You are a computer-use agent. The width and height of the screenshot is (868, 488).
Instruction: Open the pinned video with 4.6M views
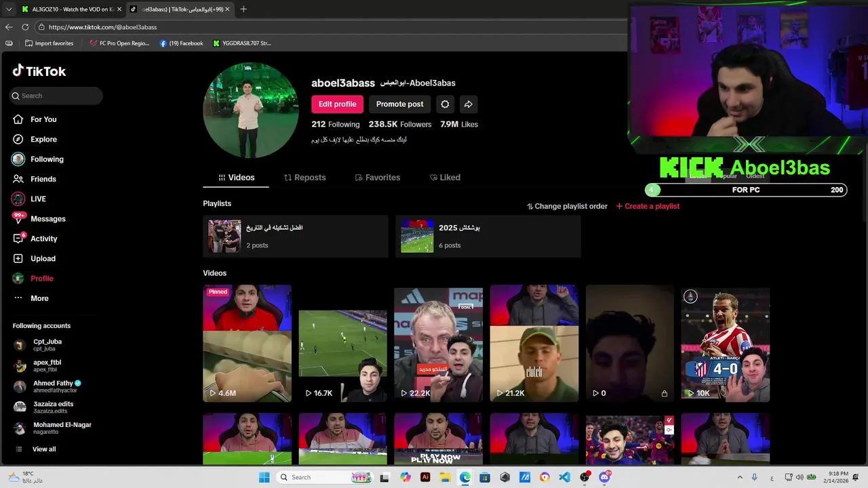(x=248, y=344)
